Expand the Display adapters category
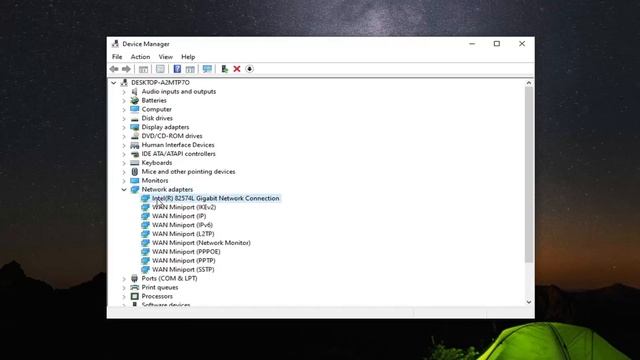 pos(124,127)
